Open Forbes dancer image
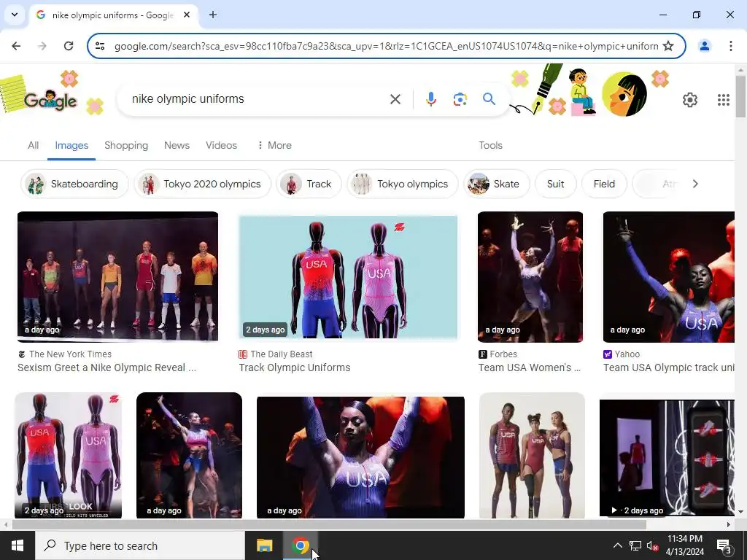 530,276
